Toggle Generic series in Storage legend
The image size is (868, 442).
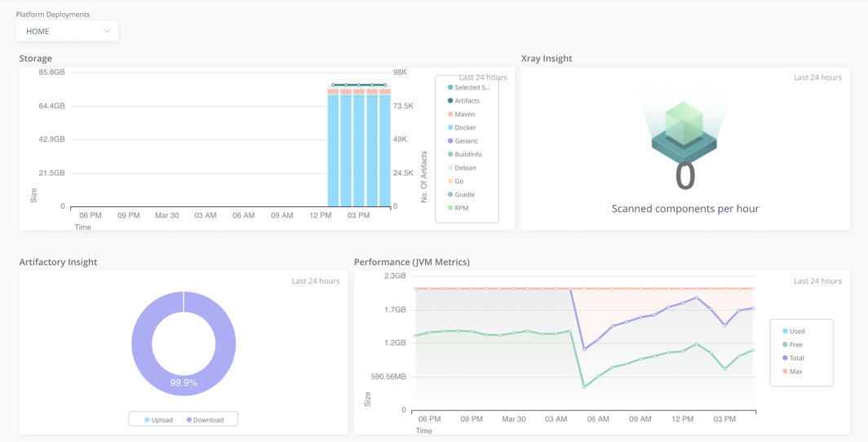466,141
